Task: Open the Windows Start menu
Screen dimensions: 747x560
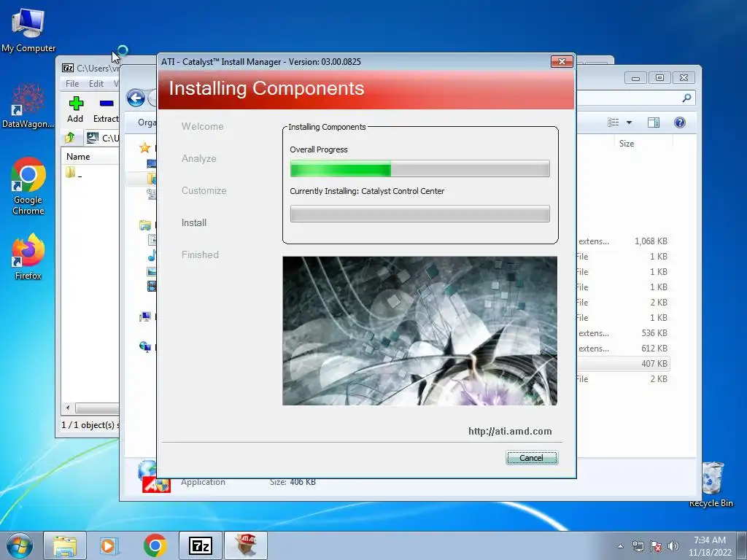Action: click(20, 545)
